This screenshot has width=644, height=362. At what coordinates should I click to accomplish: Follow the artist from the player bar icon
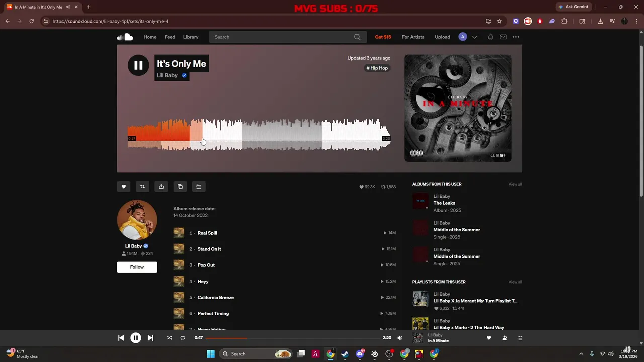(x=505, y=338)
